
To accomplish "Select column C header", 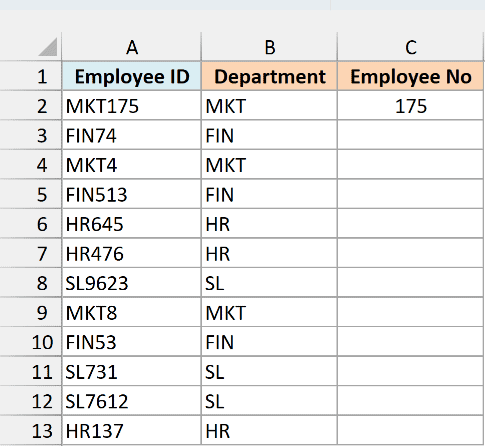I will tap(411, 47).
